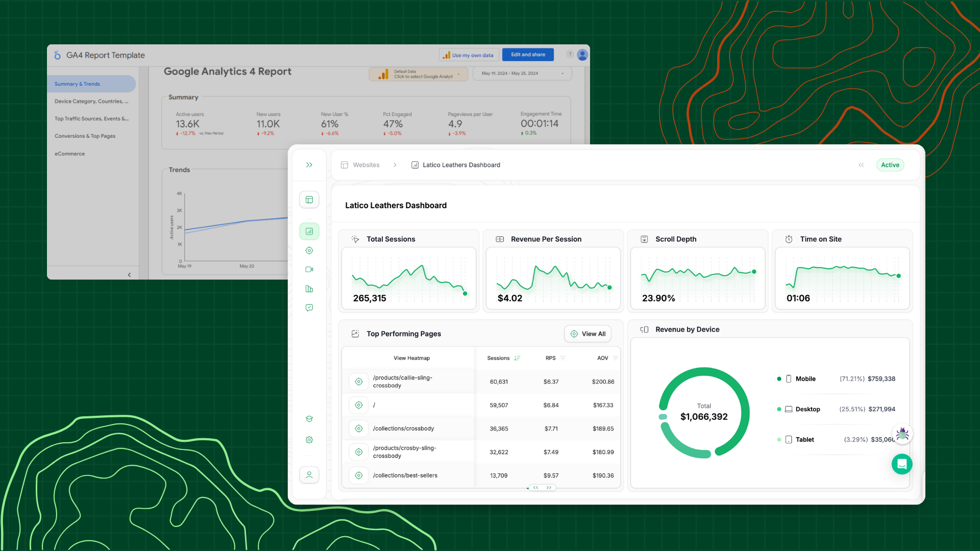View heatmap for /collections/best-sellers

[359, 475]
